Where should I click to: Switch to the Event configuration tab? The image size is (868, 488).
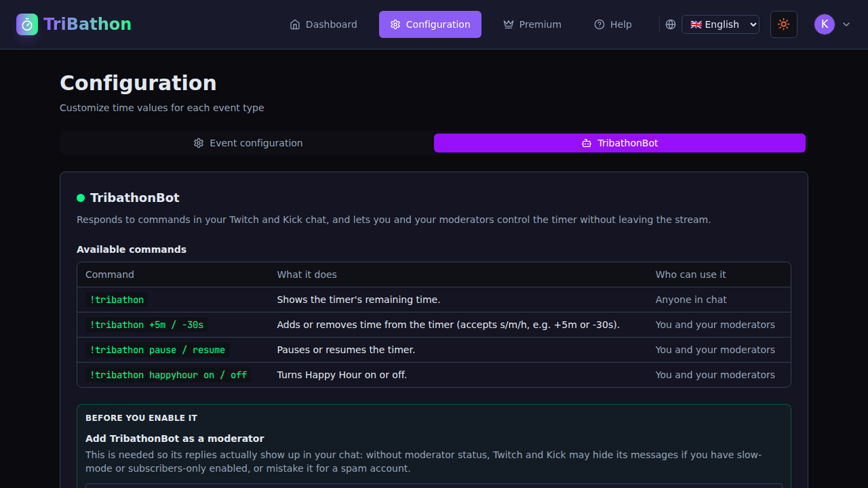point(248,143)
